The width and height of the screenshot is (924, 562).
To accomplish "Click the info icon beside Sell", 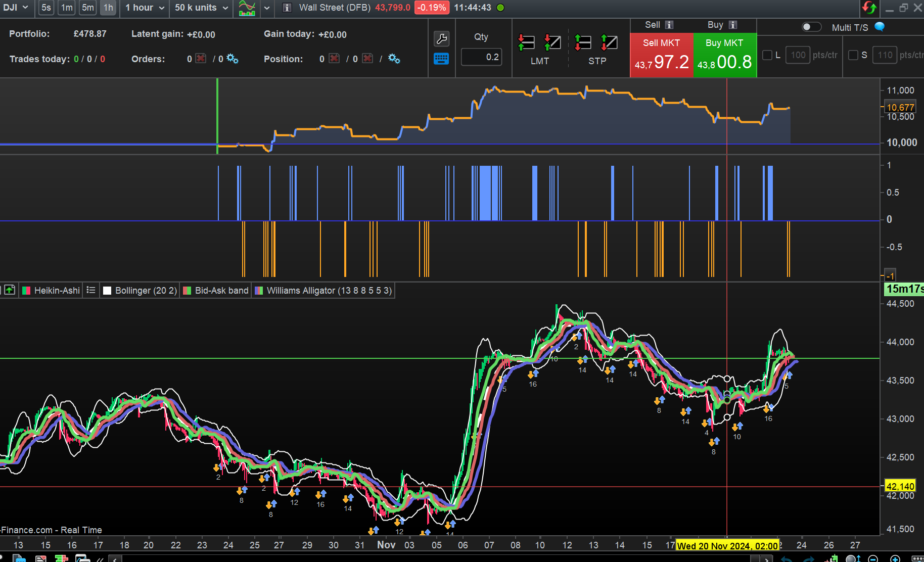I will point(669,25).
